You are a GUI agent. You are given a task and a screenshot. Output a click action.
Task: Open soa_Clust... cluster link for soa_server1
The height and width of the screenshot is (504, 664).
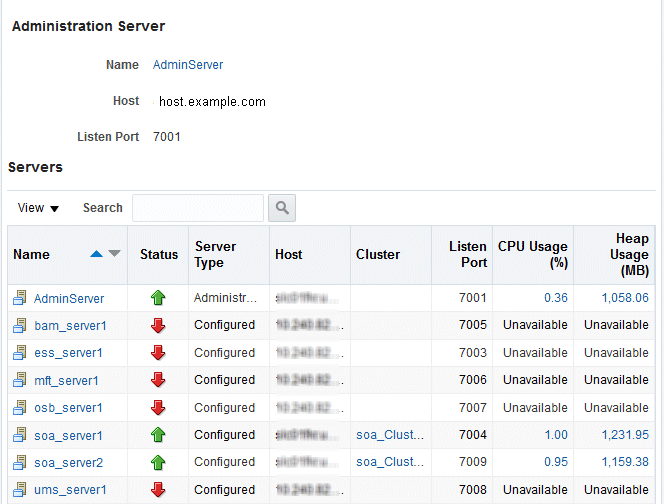[x=390, y=435]
